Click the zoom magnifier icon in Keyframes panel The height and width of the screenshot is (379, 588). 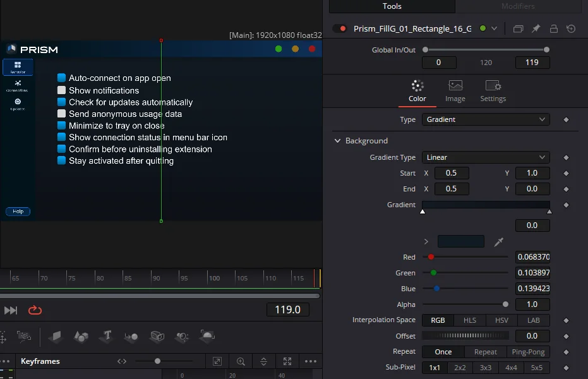[241, 361]
